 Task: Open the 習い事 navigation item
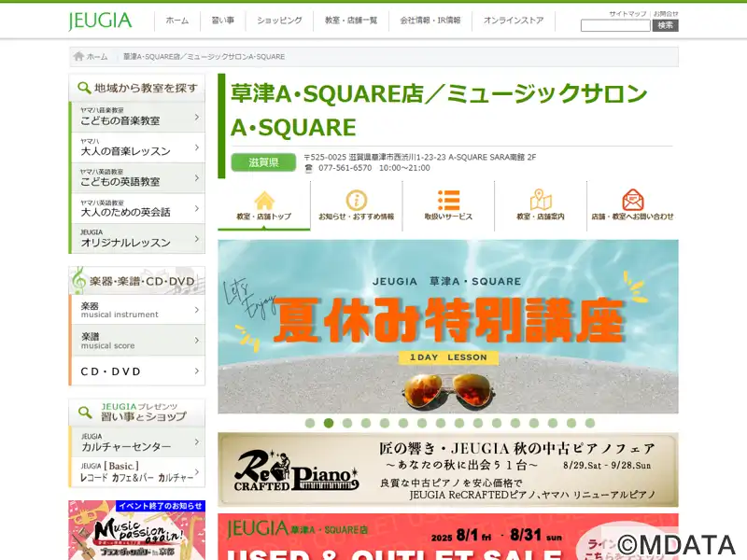click(x=223, y=21)
